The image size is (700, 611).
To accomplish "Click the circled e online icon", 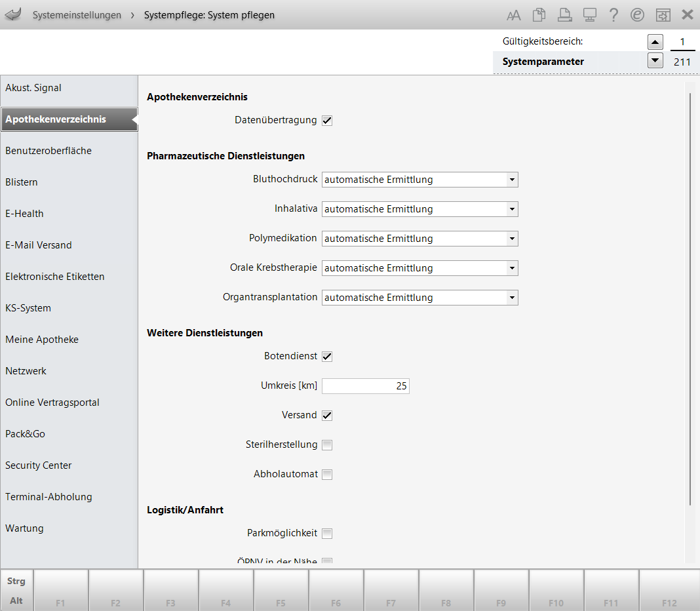I will coord(637,15).
